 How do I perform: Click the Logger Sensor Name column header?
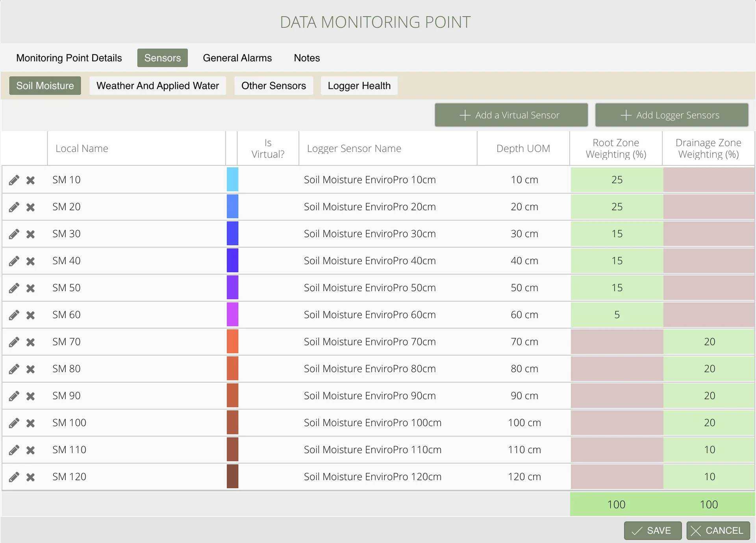[x=388, y=148]
